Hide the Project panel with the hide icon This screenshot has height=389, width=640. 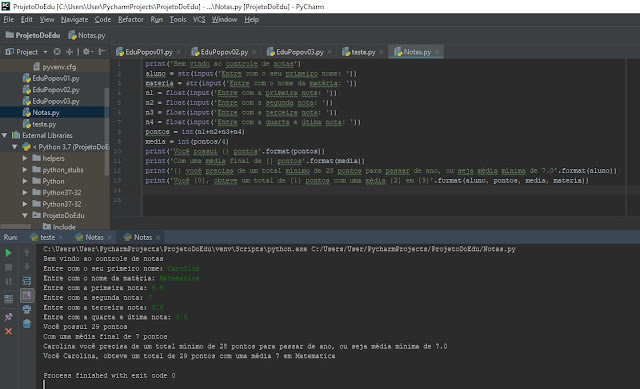click(102, 52)
